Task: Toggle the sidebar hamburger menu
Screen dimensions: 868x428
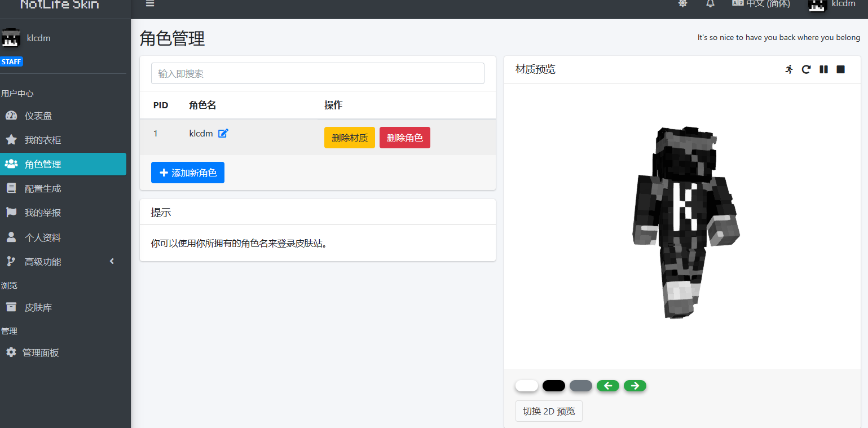Action: click(x=150, y=3)
